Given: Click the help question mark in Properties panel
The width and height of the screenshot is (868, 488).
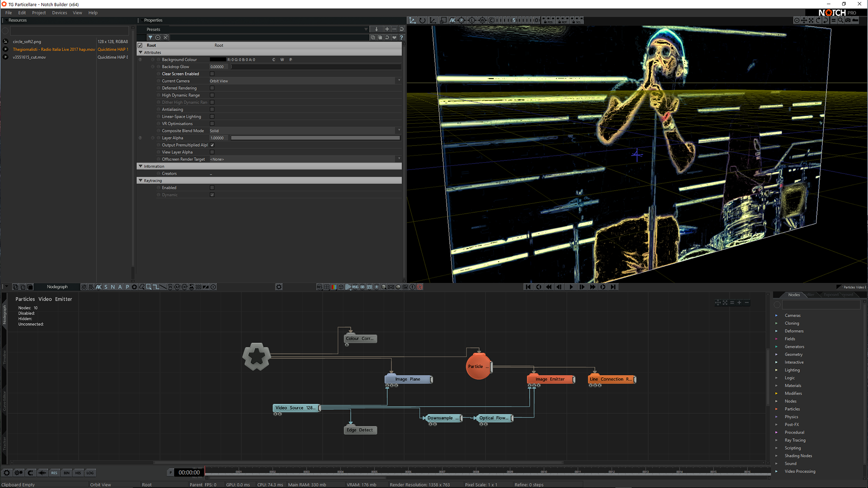Looking at the screenshot, I should click(x=401, y=38).
